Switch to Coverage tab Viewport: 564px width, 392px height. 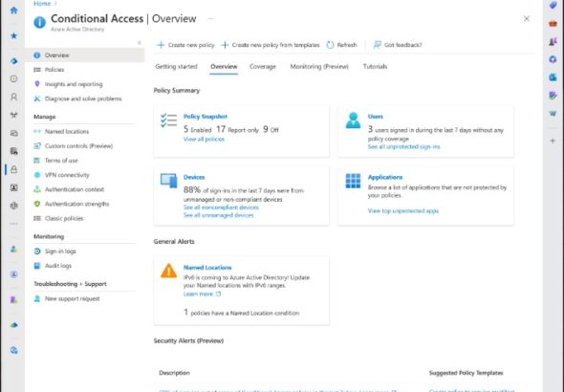pos(263,67)
